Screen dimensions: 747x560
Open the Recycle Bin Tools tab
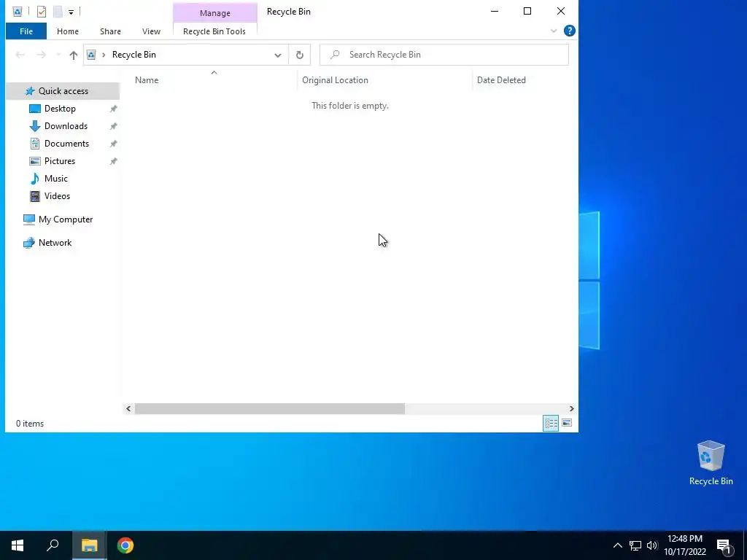214,31
